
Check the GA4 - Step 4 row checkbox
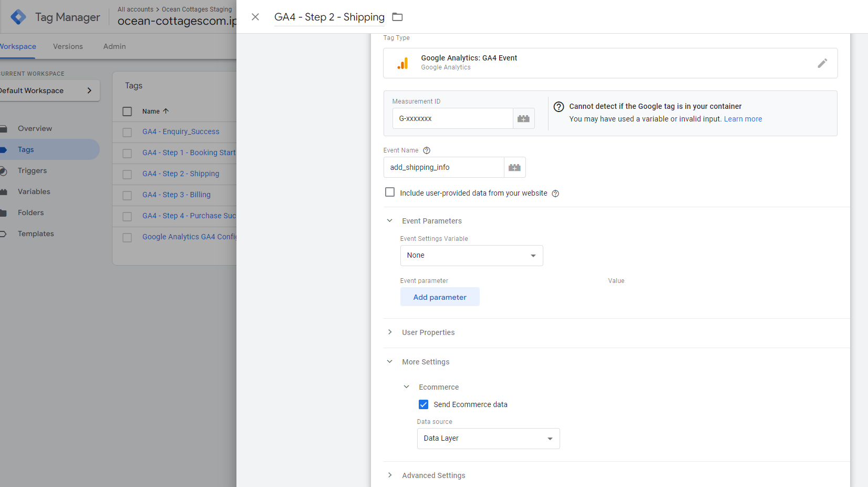point(127,217)
